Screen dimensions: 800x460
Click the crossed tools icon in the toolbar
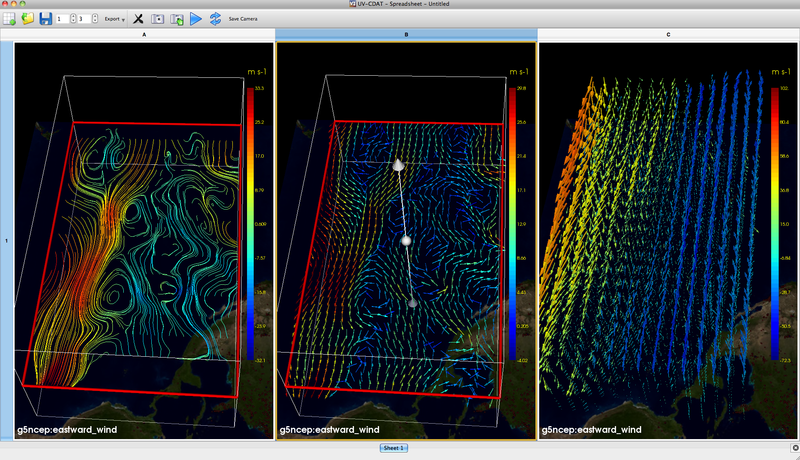(x=138, y=18)
